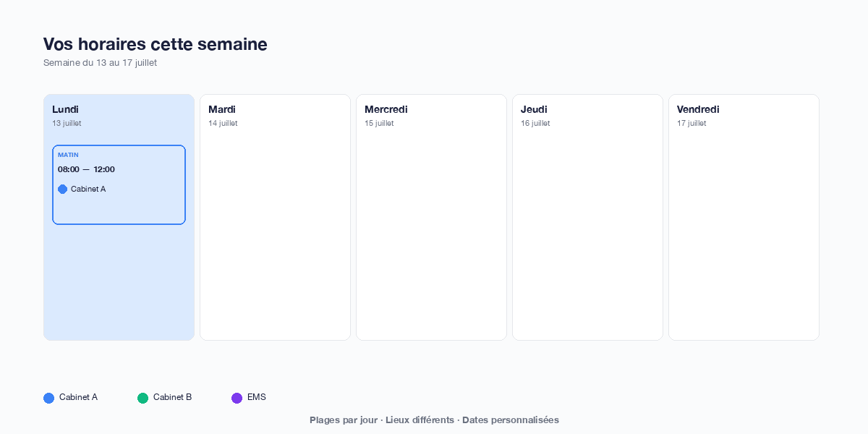Image resolution: width=868 pixels, height=434 pixels.
Task: Select the Vendredi 17 juillet card
Action: point(744,217)
